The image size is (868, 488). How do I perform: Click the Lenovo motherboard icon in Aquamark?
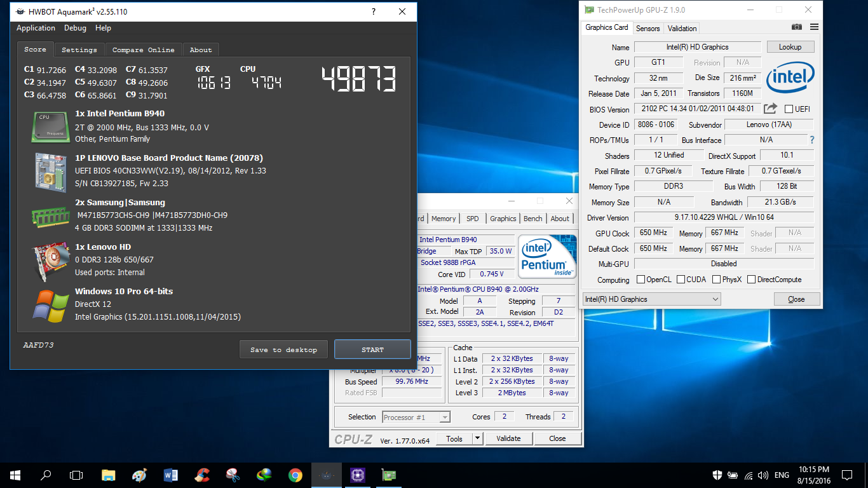point(51,172)
